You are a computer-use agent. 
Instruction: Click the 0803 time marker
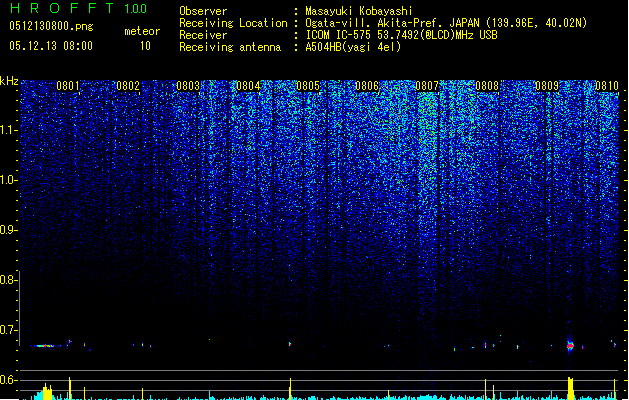point(188,86)
